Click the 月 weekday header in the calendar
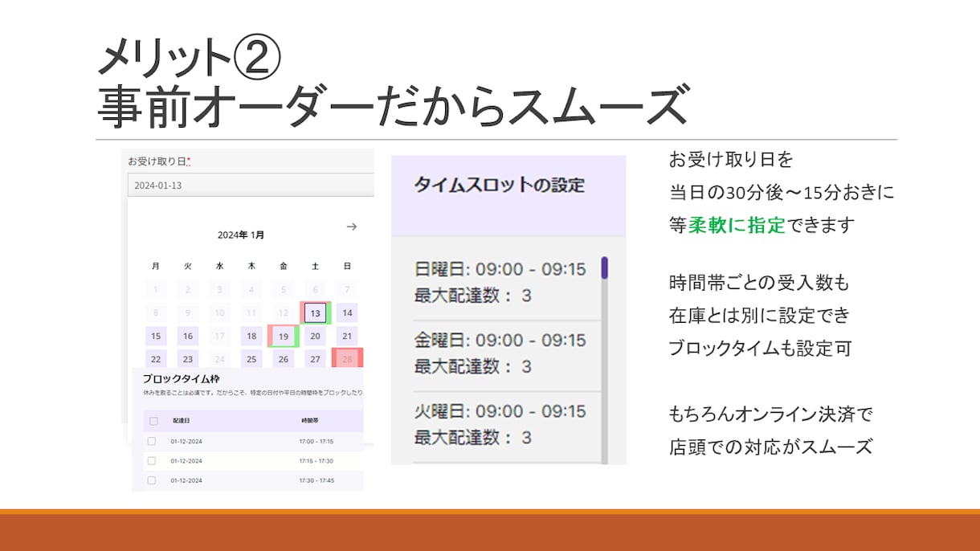980x551 pixels. (155, 266)
